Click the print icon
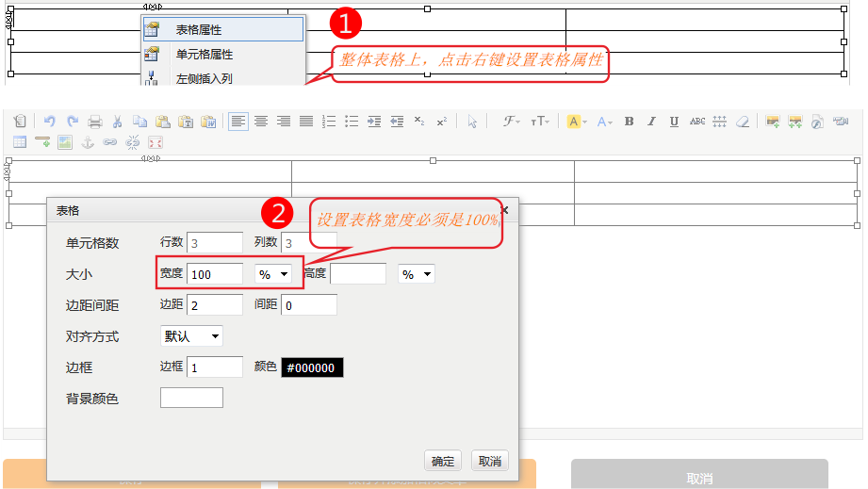 pos(95,122)
